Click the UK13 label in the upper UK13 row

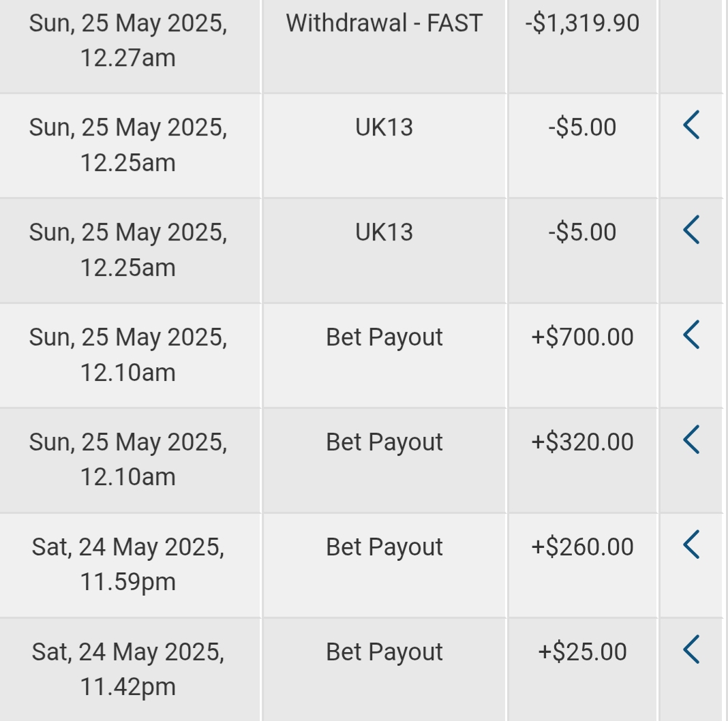coord(384,127)
